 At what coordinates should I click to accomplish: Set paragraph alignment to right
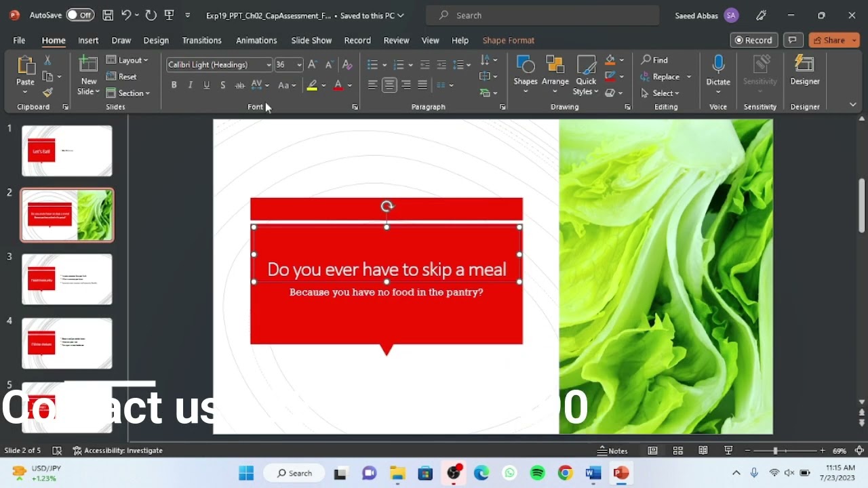click(x=406, y=85)
